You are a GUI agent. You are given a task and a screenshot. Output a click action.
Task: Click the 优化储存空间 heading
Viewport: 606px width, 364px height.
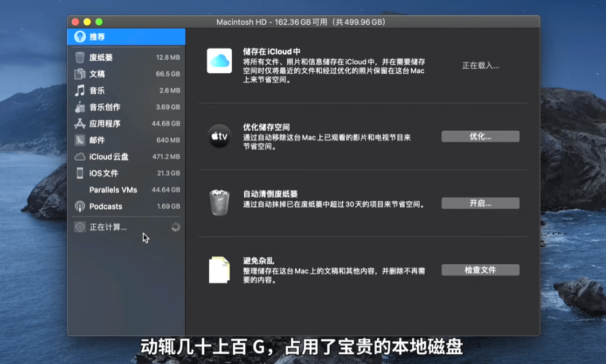click(266, 127)
